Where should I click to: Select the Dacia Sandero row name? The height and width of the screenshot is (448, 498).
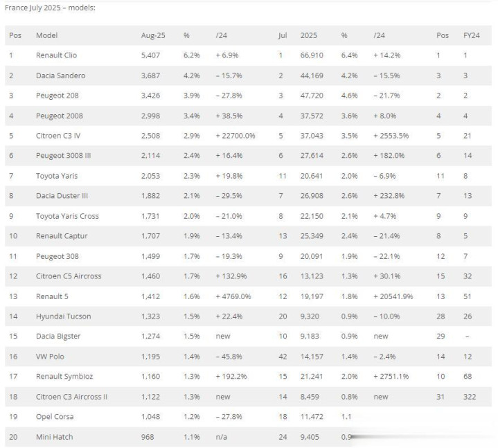point(61,75)
